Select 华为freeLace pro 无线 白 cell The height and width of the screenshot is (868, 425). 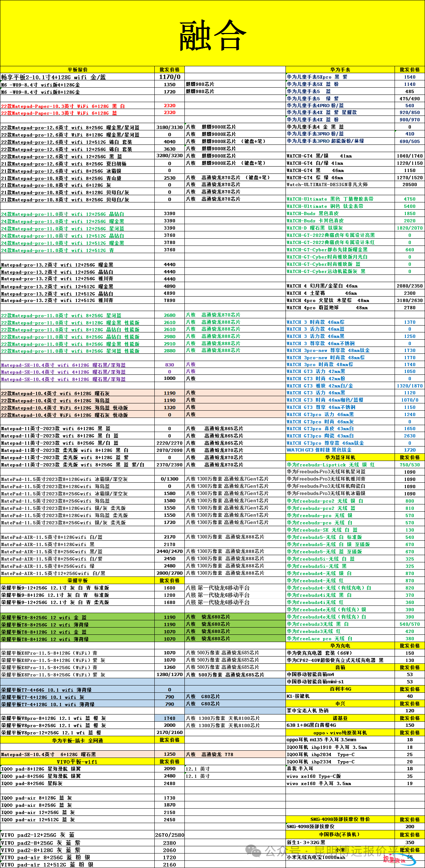340,638
